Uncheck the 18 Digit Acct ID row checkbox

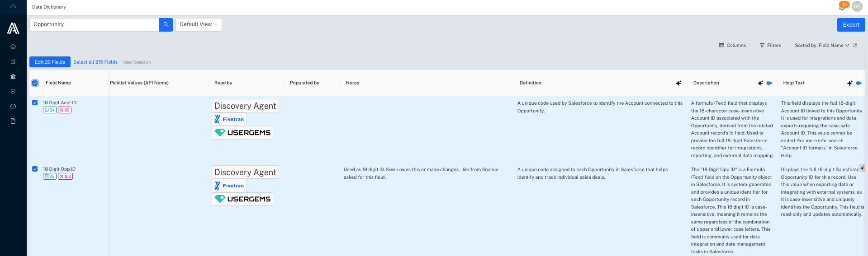tap(35, 102)
